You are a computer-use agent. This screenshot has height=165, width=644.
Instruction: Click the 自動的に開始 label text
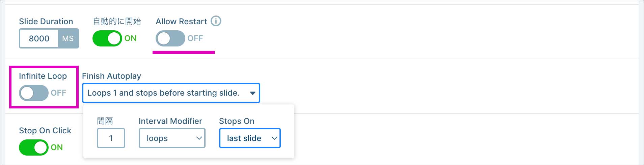click(117, 22)
